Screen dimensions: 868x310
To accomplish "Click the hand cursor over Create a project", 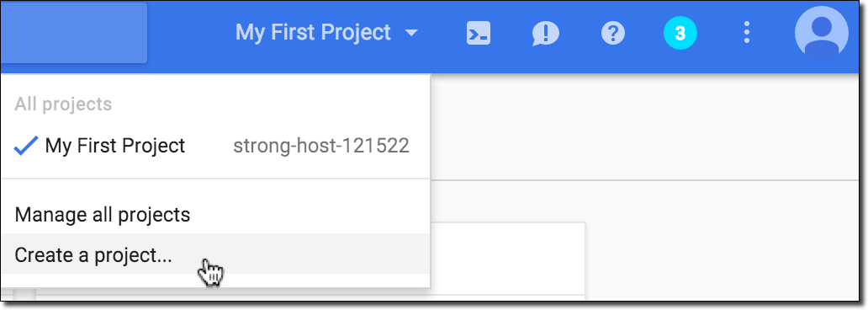I will (210, 272).
